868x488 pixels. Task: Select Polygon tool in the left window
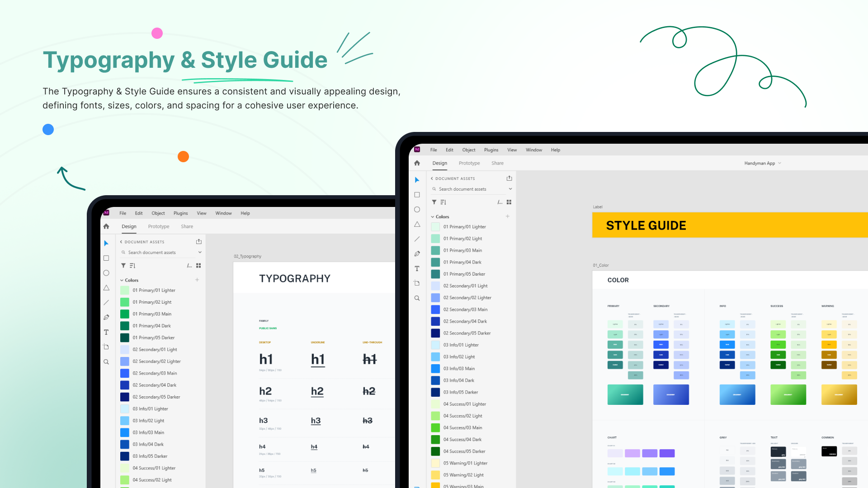(106, 288)
